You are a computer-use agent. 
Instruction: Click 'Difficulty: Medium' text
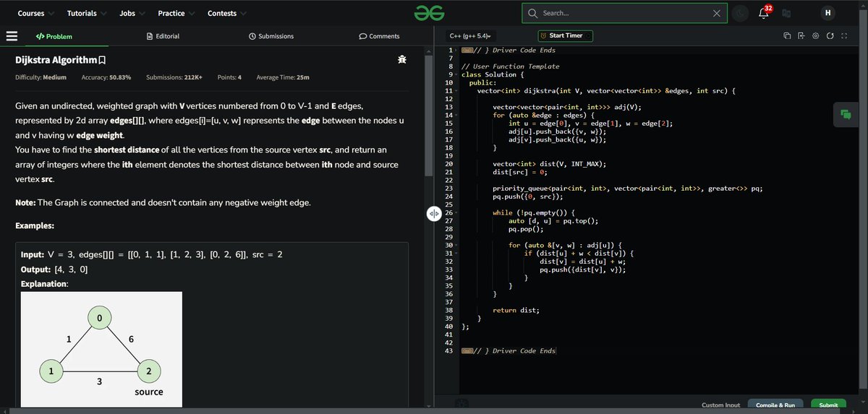click(x=41, y=77)
